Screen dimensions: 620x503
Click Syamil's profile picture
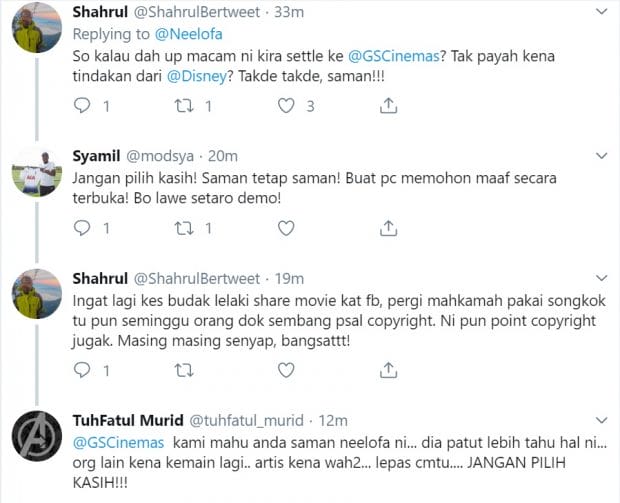pyautogui.click(x=39, y=173)
